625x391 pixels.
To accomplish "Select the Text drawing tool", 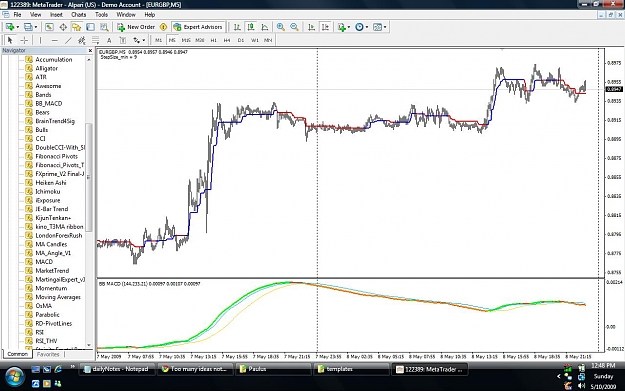I will pyautogui.click(x=109, y=40).
